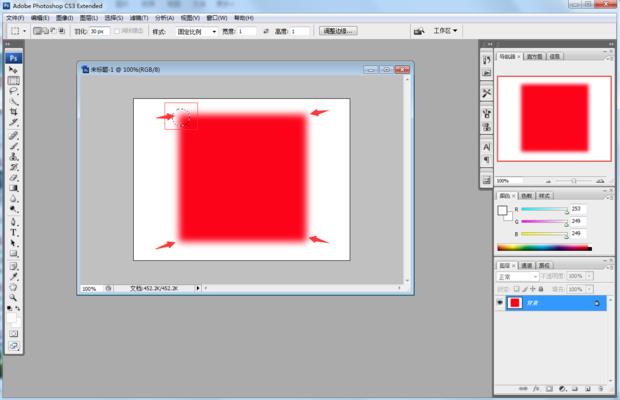
Task: Hide the background layer using eye icon
Action: tap(500, 302)
